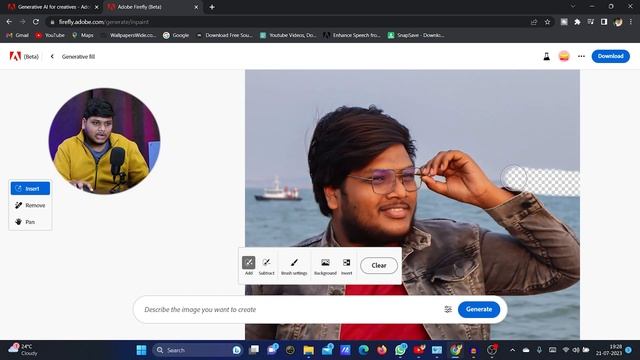Open the WallpapersWide bookmark
The height and width of the screenshot is (360, 640).
[x=128, y=35]
